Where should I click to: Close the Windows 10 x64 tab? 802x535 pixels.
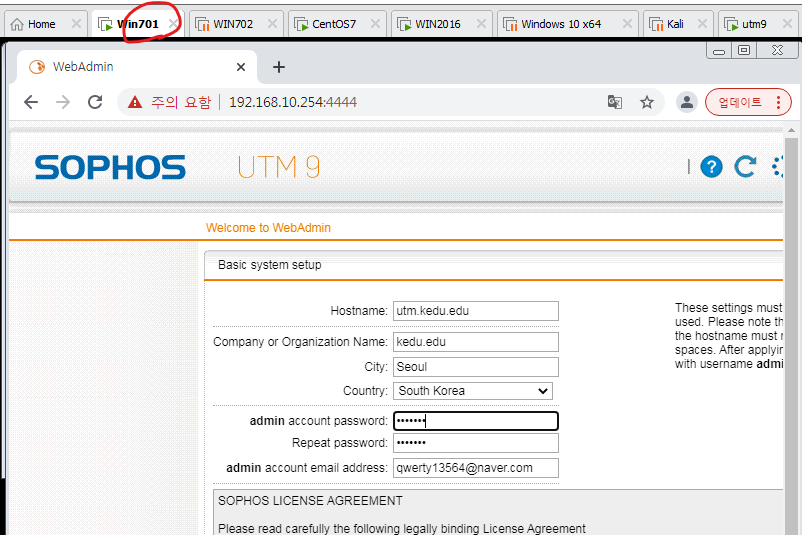[x=628, y=24]
